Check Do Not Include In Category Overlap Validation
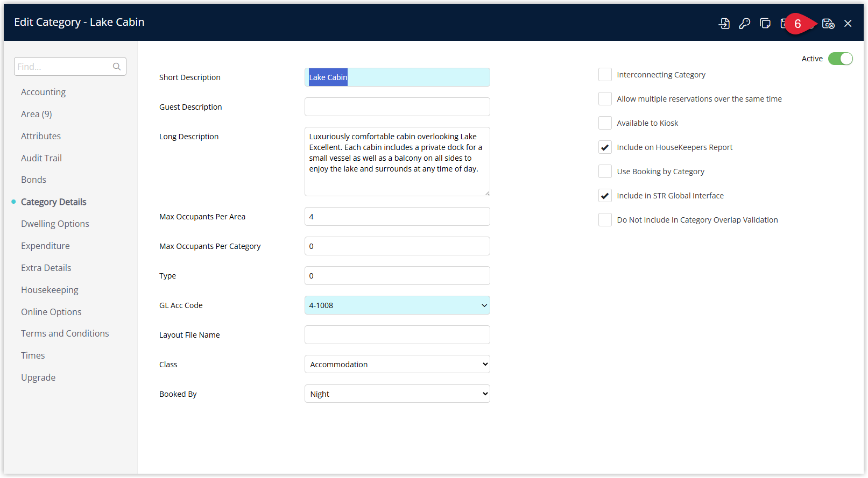 [605, 220]
